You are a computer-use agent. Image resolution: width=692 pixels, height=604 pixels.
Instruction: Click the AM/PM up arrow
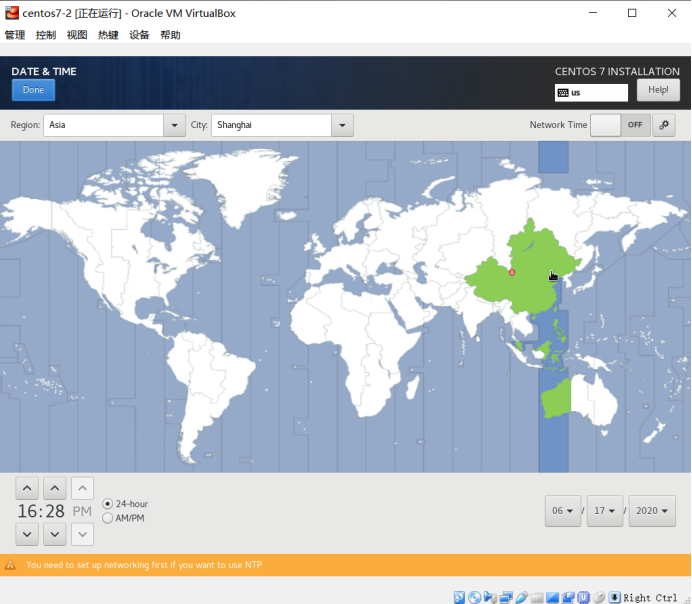82,488
